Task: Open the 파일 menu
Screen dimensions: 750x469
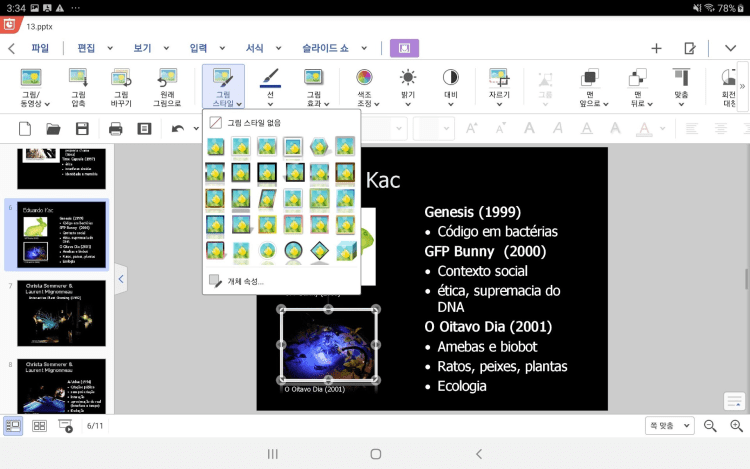Action: tap(40, 48)
